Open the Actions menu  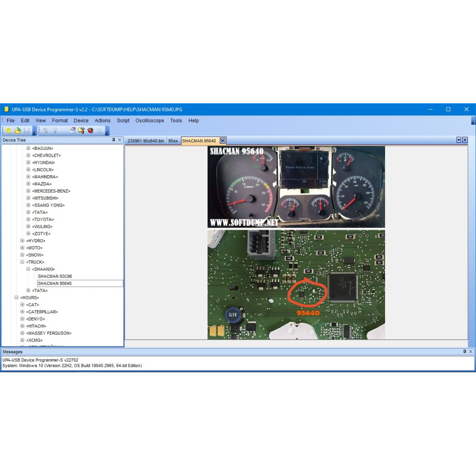pos(103,120)
